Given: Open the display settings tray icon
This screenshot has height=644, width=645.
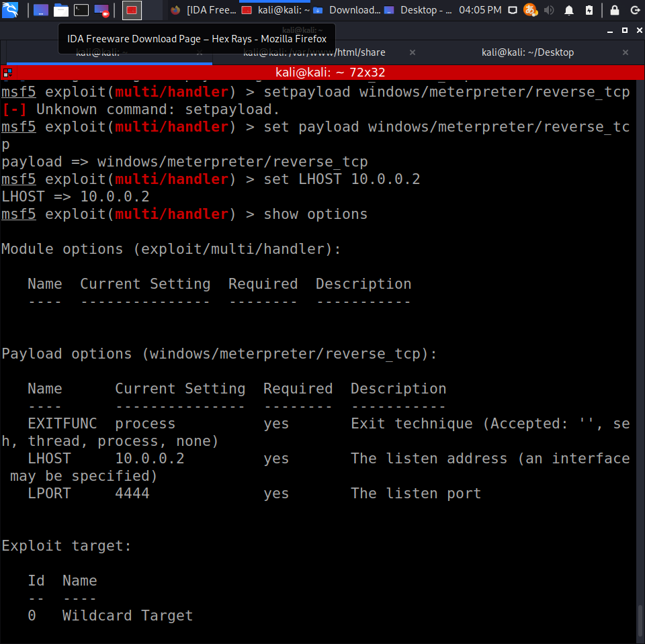Looking at the screenshot, I should (512, 10).
